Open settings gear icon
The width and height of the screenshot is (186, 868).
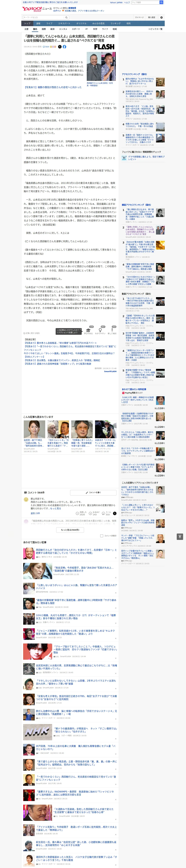[161, 18]
